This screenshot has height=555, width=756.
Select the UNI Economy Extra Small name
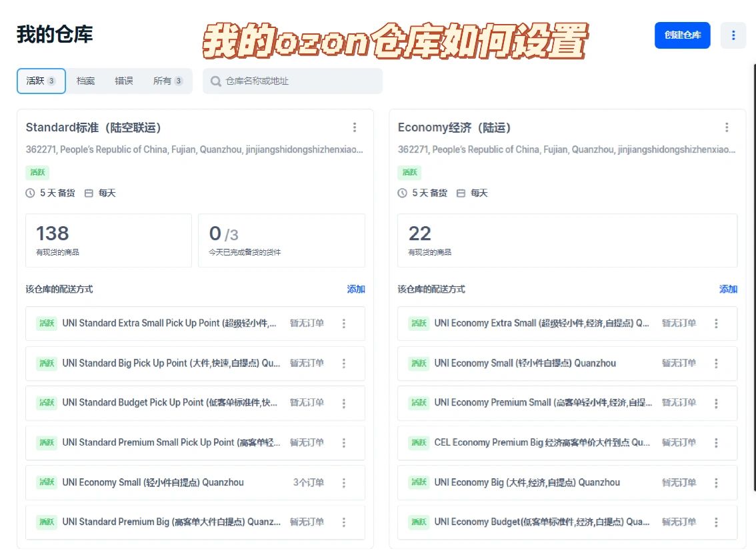[x=542, y=324]
